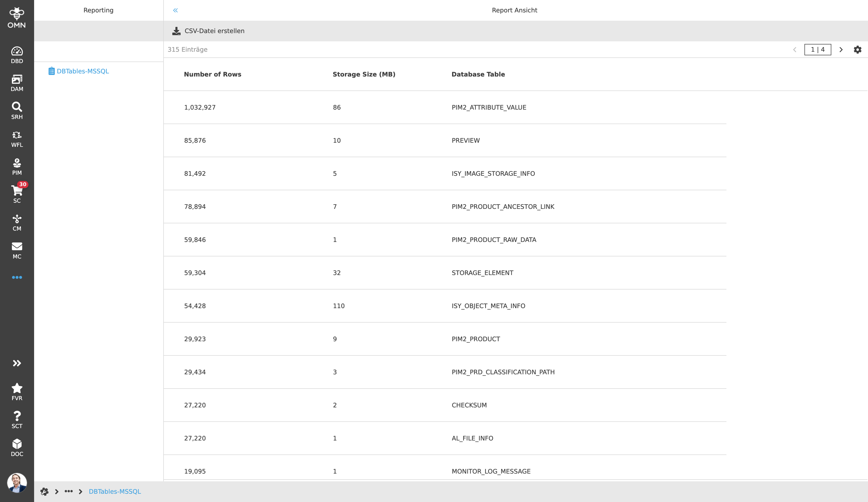Image resolution: width=868 pixels, height=502 pixels.
Task: Show more modules via blue dots
Action: 17,277
